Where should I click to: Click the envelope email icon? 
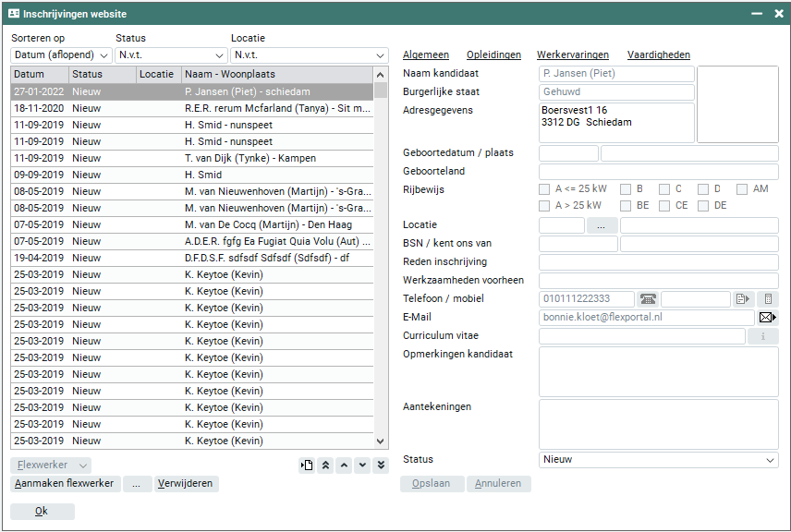tap(767, 318)
